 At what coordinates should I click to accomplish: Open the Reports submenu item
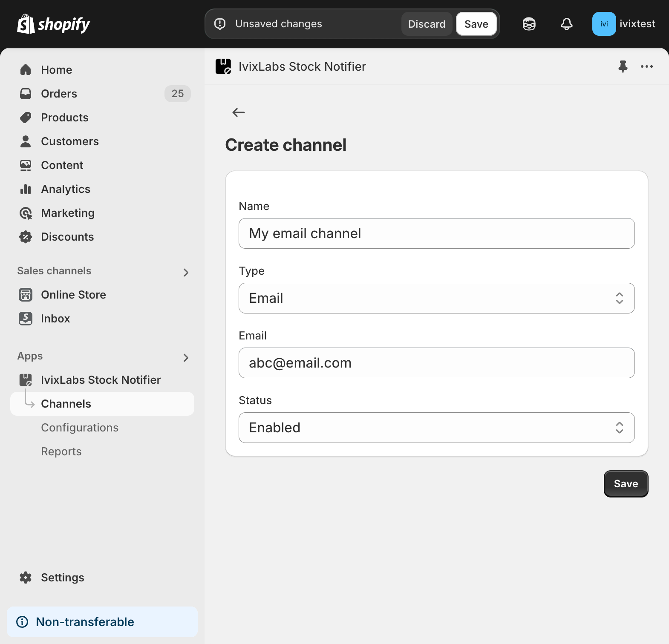(102, 451)
